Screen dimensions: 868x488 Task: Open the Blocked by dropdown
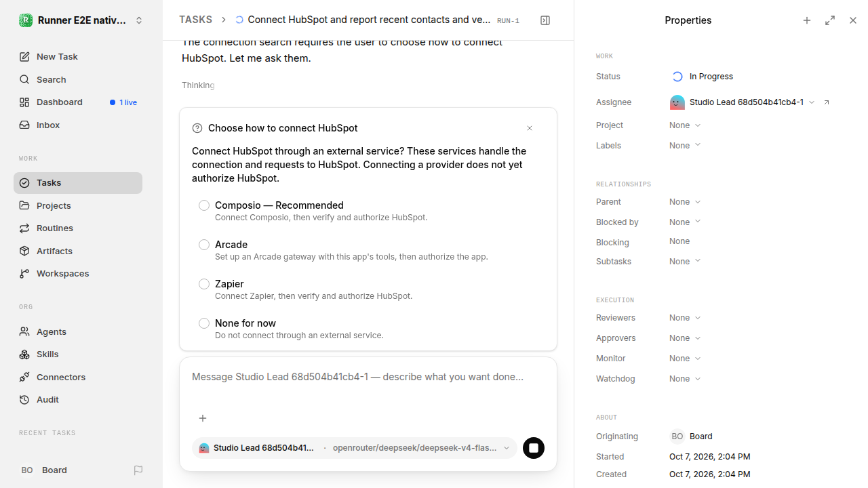pyautogui.click(x=685, y=222)
